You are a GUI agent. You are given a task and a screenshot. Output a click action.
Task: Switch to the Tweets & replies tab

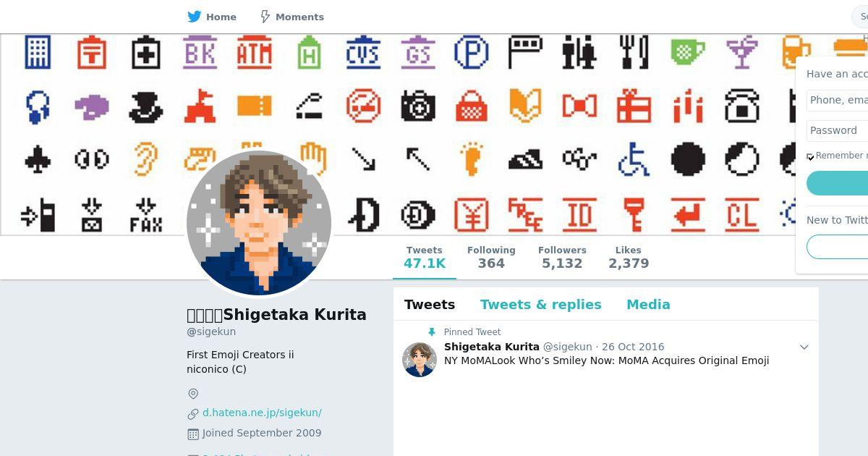[x=540, y=305]
